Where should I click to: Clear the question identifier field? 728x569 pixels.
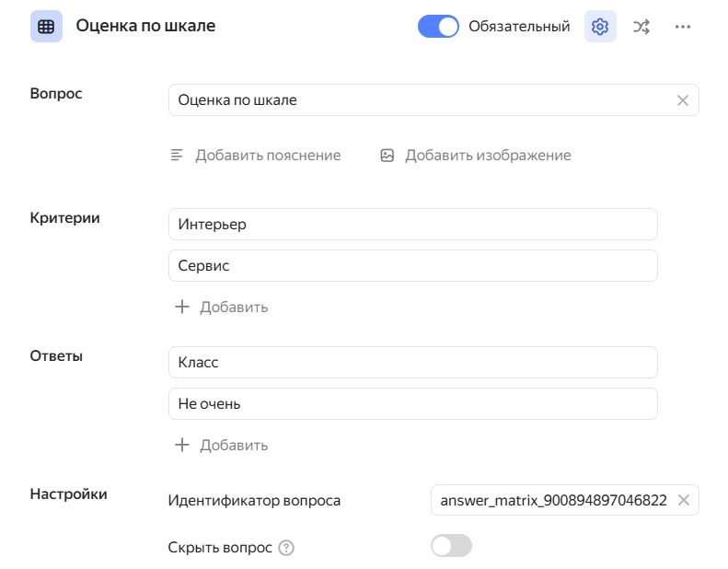683,500
